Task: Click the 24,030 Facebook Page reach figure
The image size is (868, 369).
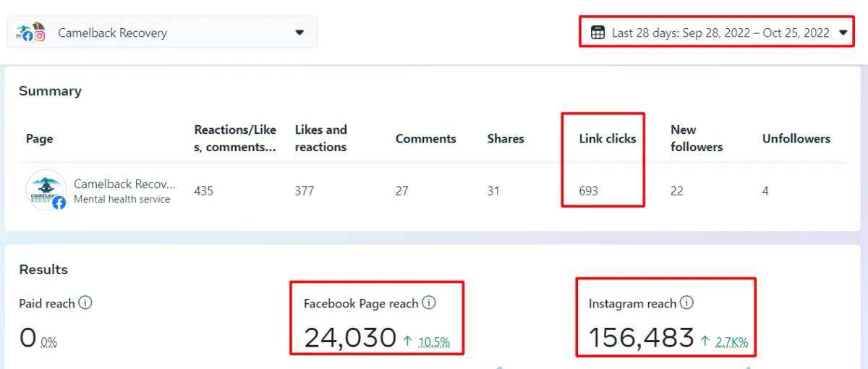Action: 350,337
